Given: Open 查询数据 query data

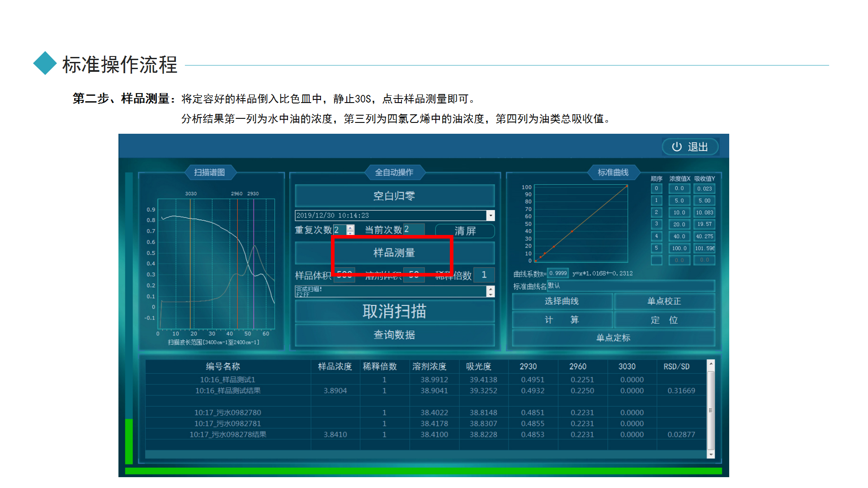Looking at the screenshot, I should [x=394, y=335].
